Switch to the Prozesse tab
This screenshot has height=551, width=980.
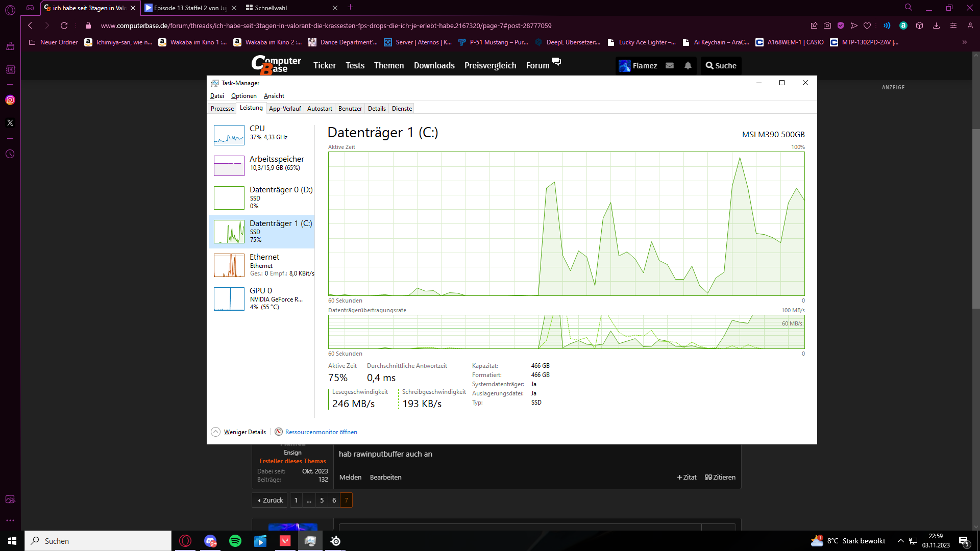pos(222,109)
